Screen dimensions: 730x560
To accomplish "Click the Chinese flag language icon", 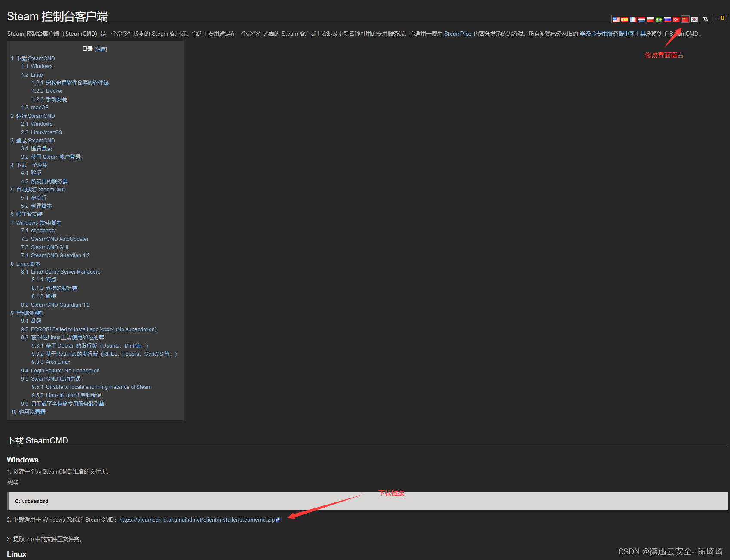I will coord(685,19).
